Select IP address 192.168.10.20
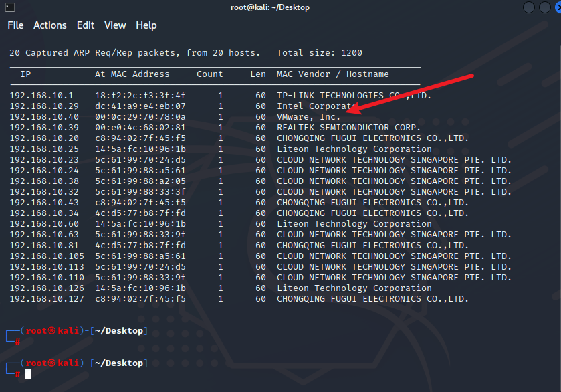 (44, 138)
